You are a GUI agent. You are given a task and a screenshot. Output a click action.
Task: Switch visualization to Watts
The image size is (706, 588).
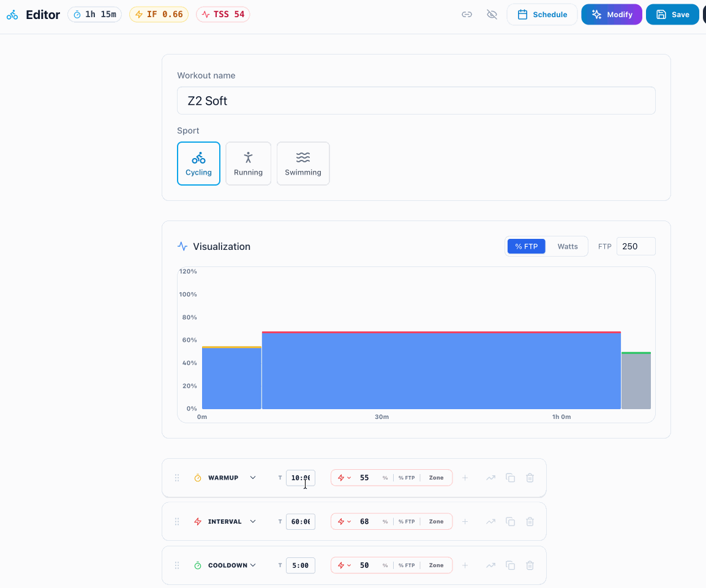pyautogui.click(x=568, y=246)
